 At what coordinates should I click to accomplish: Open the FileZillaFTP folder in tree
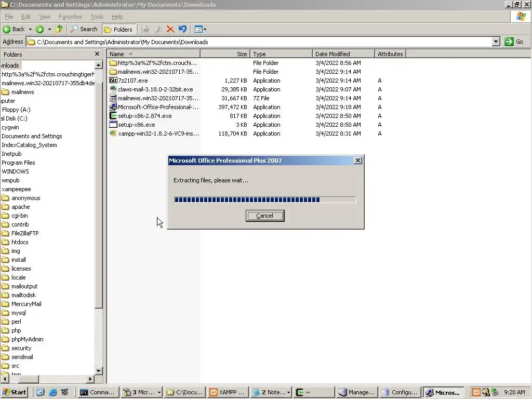pyautogui.click(x=25, y=233)
